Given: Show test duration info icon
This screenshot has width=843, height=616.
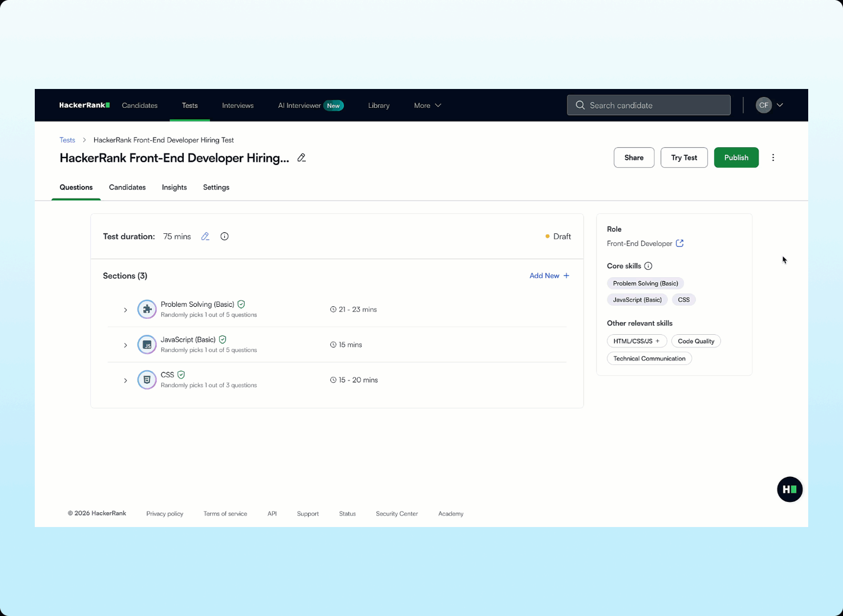Looking at the screenshot, I should pyautogui.click(x=225, y=236).
